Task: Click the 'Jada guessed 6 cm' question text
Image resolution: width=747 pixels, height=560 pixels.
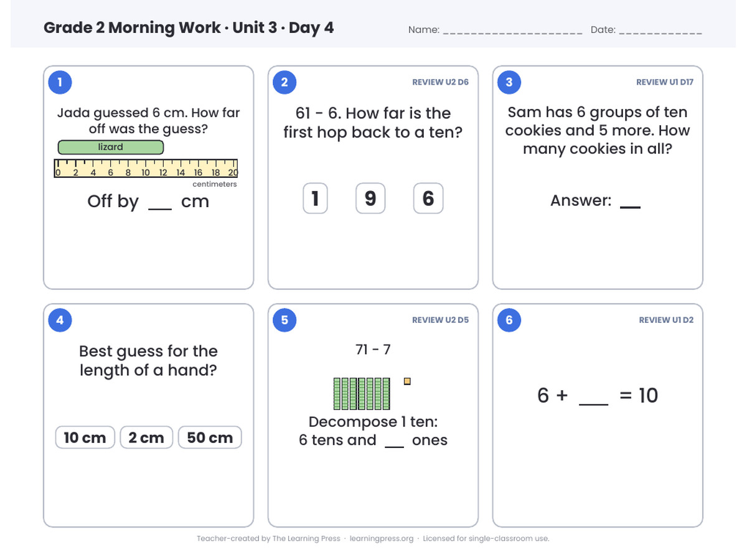Action: pos(148,121)
